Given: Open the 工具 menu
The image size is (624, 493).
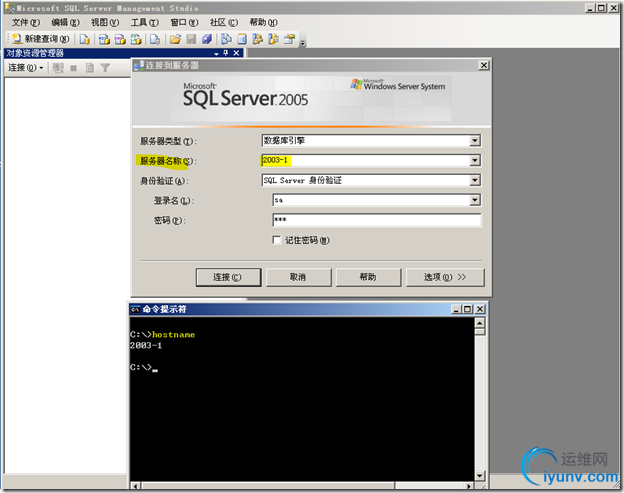Looking at the screenshot, I should [x=145, y=22].
